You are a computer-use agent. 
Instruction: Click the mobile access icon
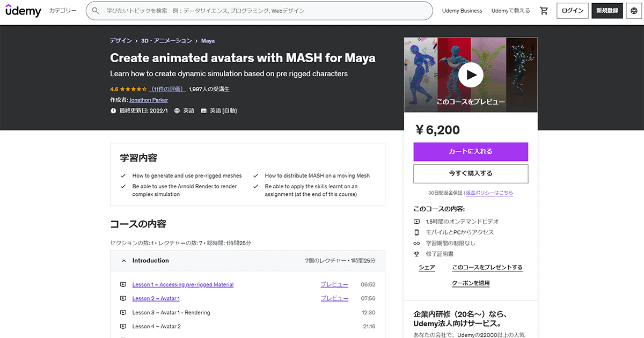coord(416,232)
